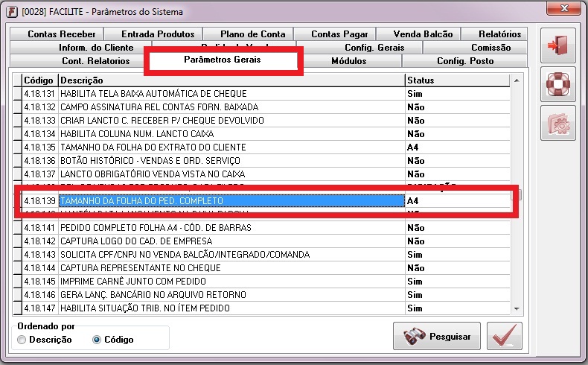
Task: Switch to Inform. do Cliente tab
Action: click(81, 48)
